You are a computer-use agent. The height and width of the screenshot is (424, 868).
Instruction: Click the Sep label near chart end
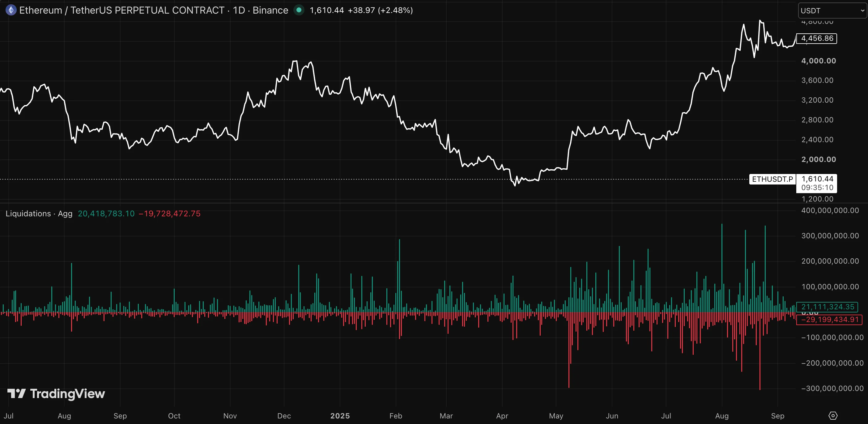778,416
